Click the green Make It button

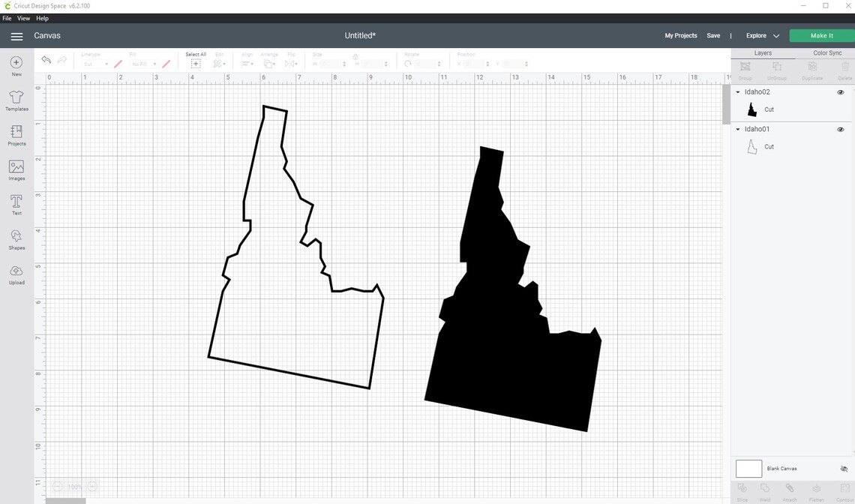tap(820, 35)
